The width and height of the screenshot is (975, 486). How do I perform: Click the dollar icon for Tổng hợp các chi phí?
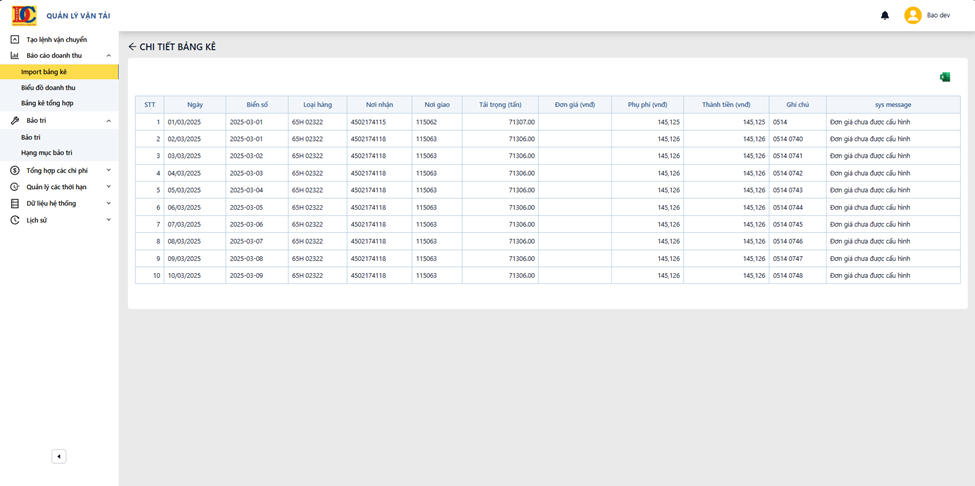coord(15,170)
